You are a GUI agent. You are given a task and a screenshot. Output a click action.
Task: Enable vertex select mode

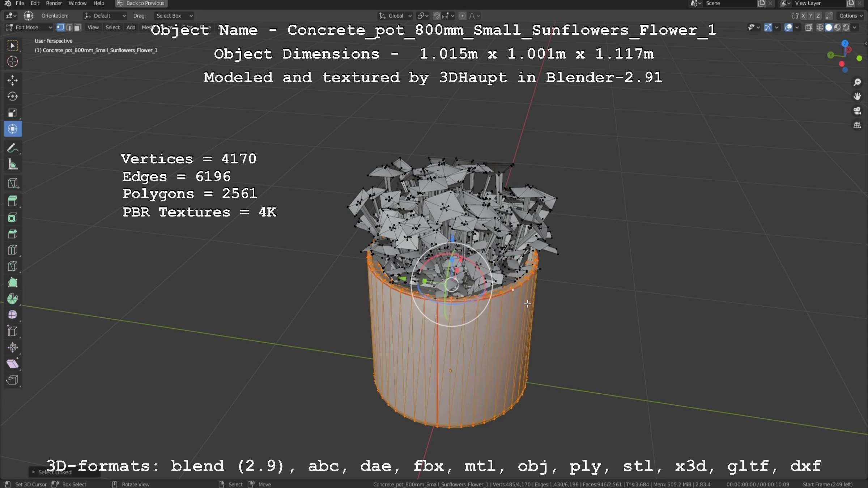click(60, 27)
